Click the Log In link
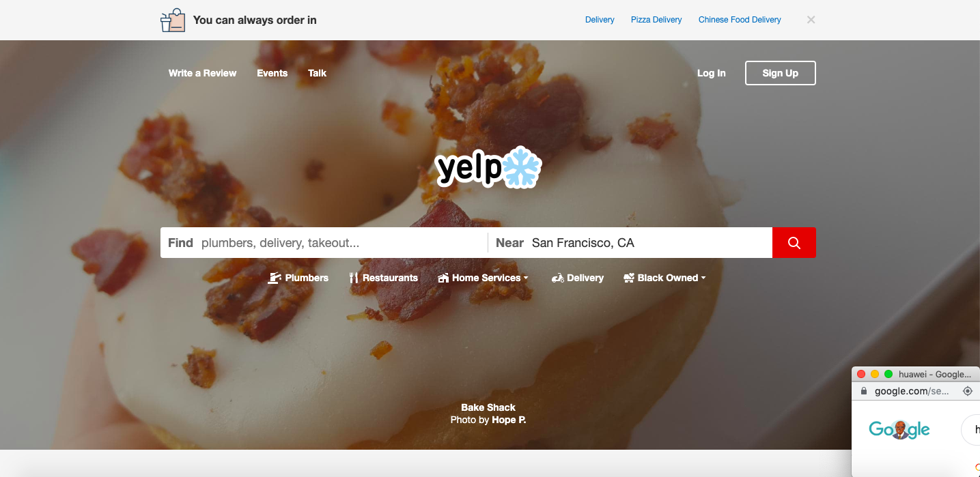 pyautogui.click(x=711, y=73)
